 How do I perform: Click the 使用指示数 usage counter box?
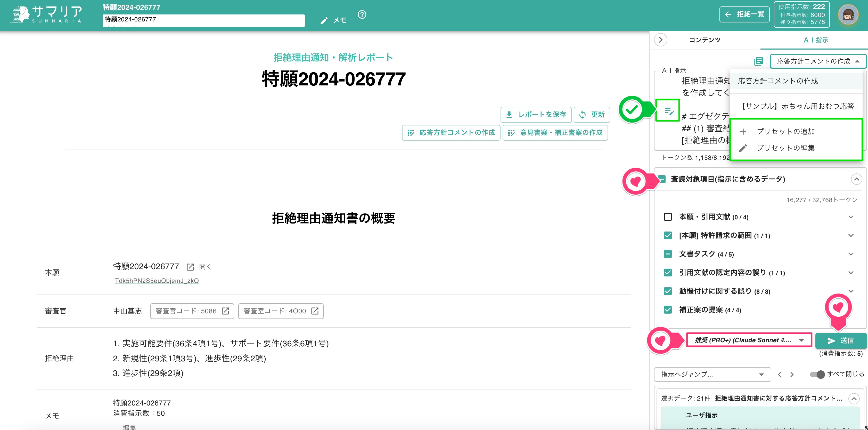click(802, 14)
